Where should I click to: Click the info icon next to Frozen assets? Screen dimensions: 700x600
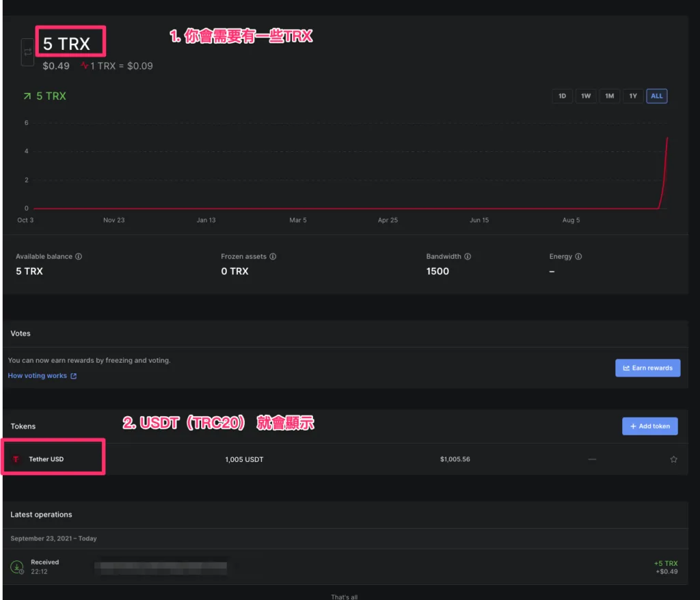click(273, 257)
